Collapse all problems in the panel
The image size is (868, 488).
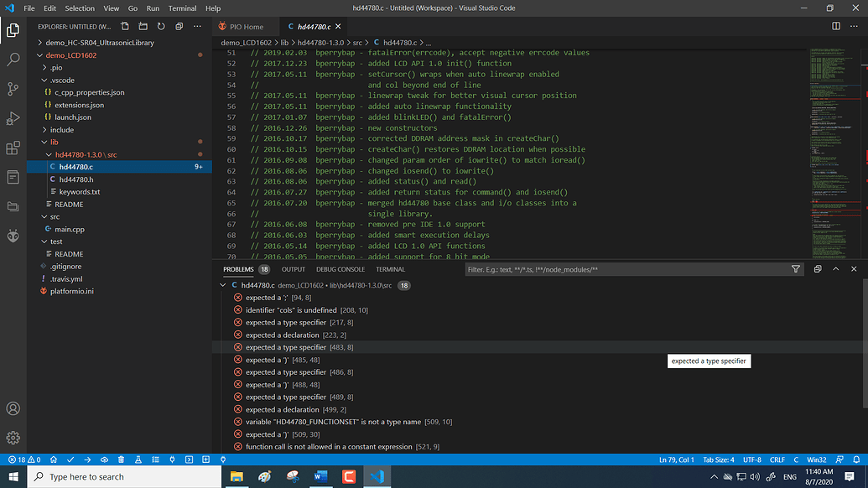[818, 269]
